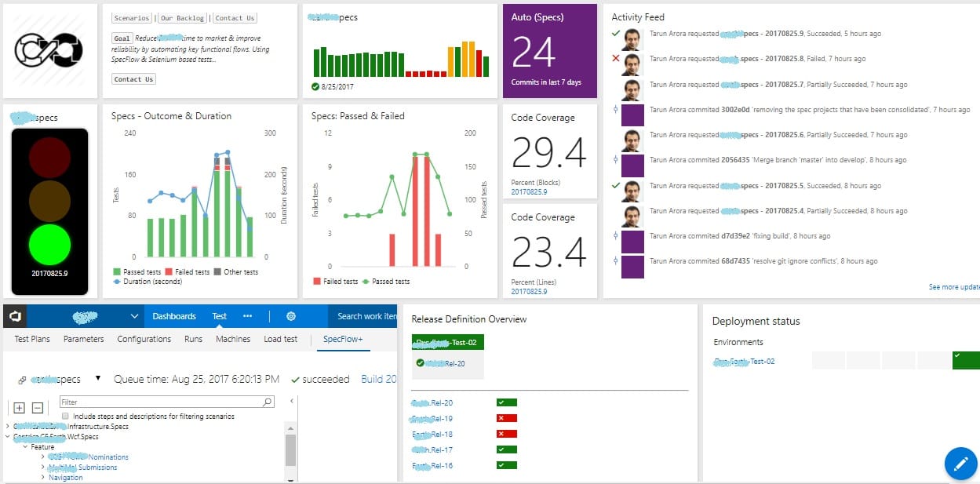Click the Scenarios button in the markdown tile

click(x=131, y=18)
